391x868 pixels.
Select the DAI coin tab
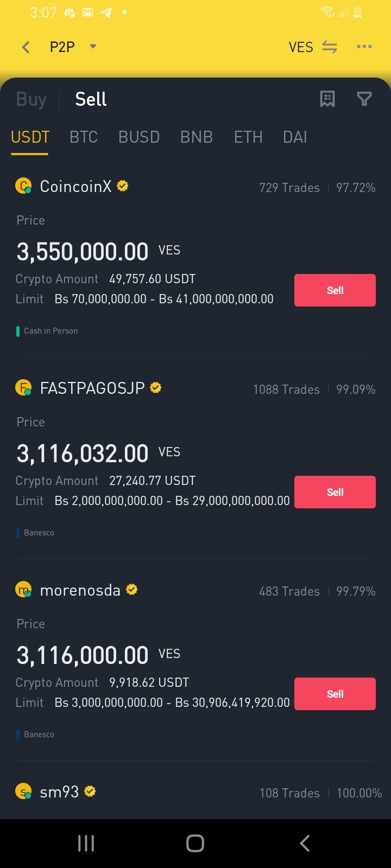(x=295, y=137)
